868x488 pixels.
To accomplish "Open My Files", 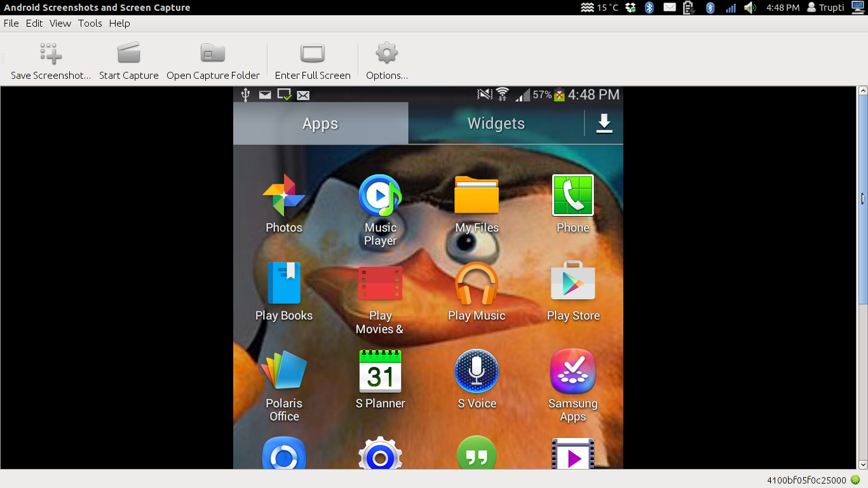I will pos(476,196).
